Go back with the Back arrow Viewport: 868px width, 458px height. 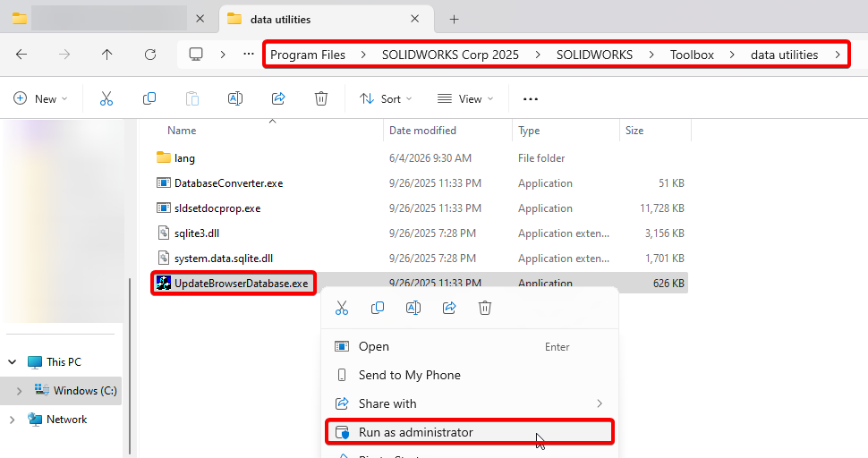[x=21, y=55]
